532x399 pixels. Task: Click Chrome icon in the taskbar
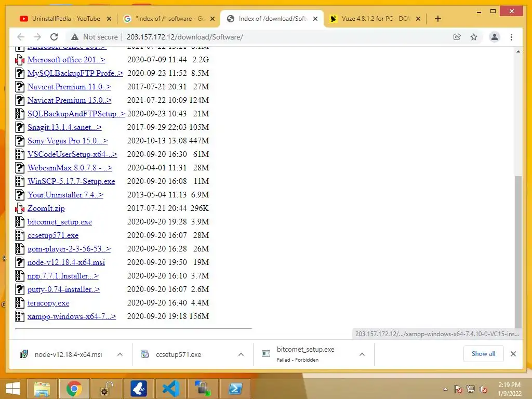74,389
